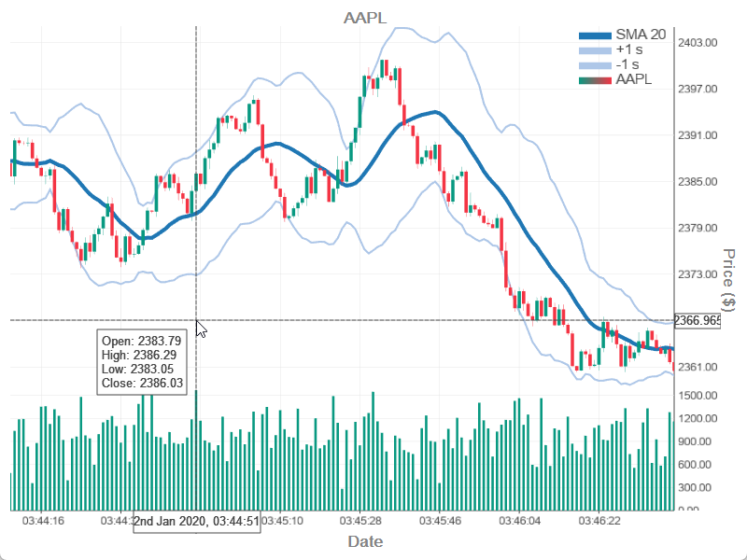Select the 03:45:28 time axis label
This screenshot has height=560, width=747.
(x=360, y=521)
